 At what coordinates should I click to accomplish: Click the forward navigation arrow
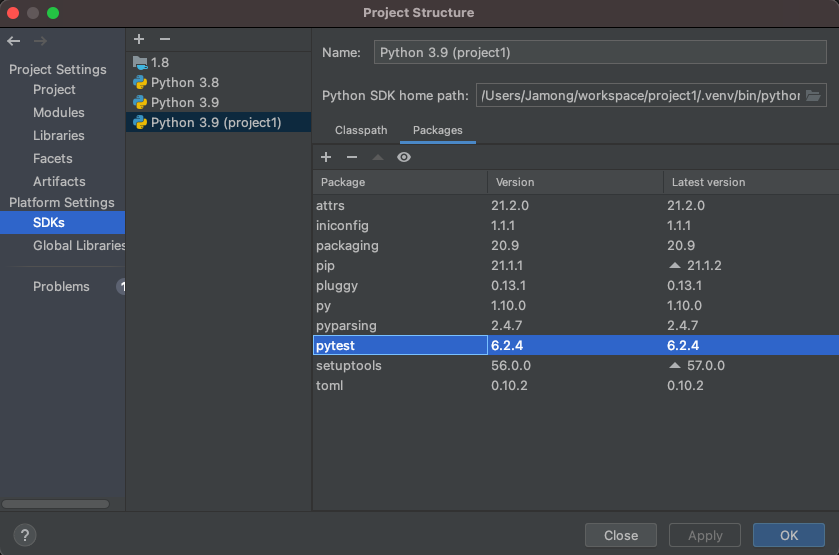pos(40,41)
